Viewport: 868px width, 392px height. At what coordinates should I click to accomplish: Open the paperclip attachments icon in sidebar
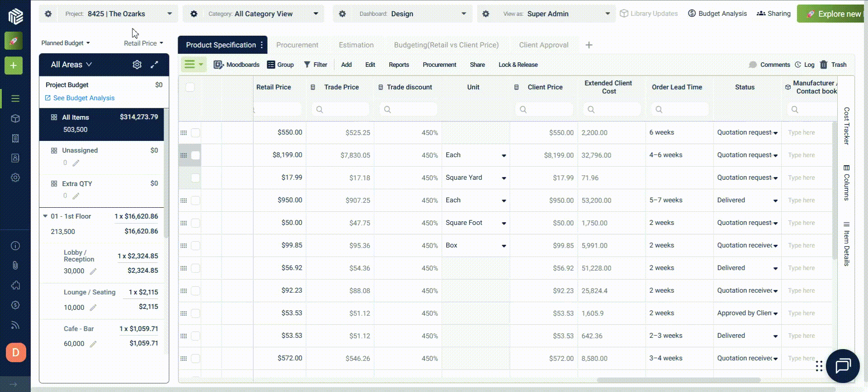click(x=15, y=266)
